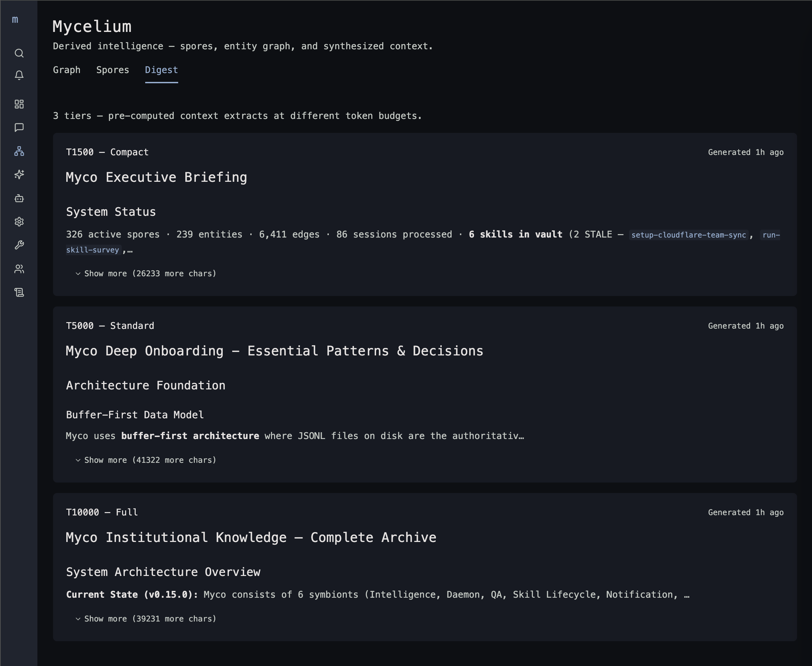
Task: Open settings via the gear icon
Action: pyautogui.click(x=19, y=222)
